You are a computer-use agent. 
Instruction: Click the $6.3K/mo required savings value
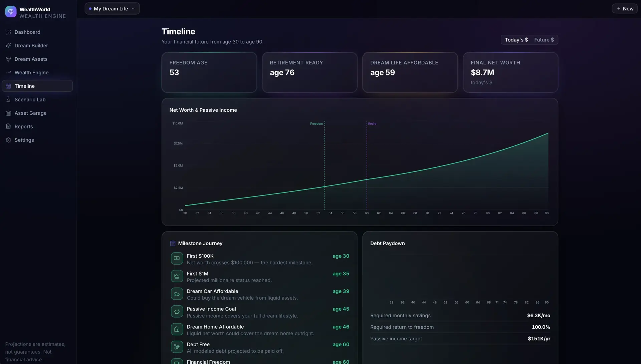[x=539, y=316]
